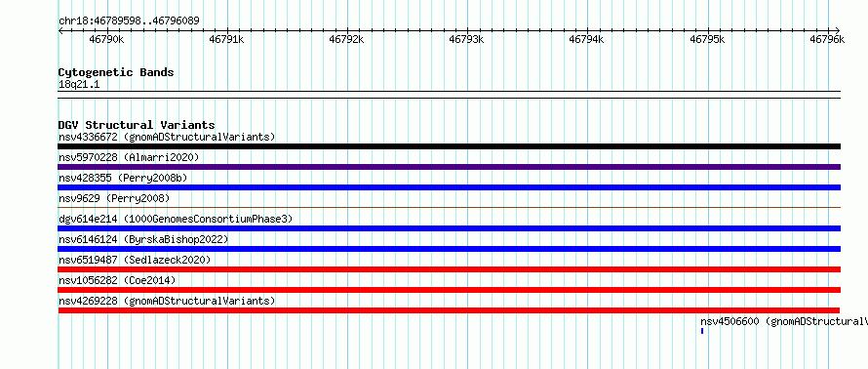The width and height of the screenshot is (868, 369).
Task: Select the black nsv4336672 variant bar
Action: point(449,146)
